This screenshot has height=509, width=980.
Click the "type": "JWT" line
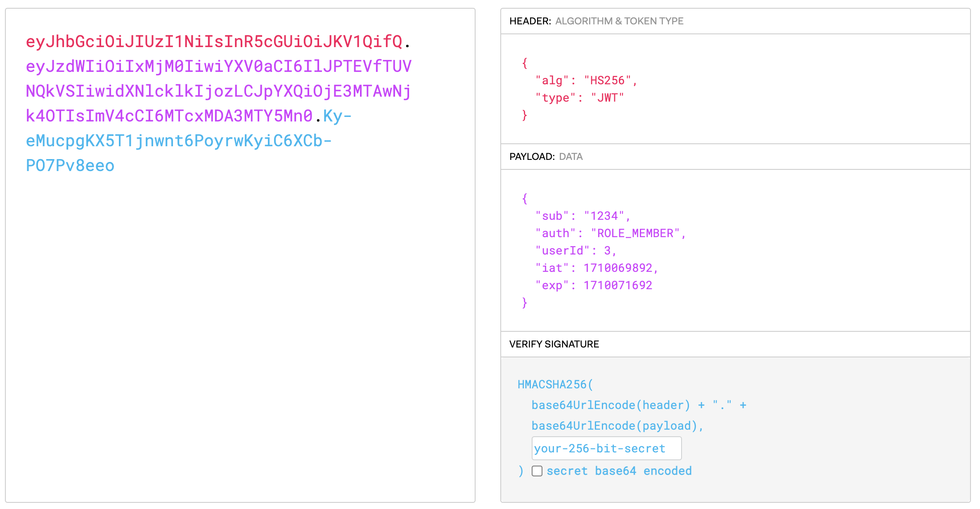point(580,98)
